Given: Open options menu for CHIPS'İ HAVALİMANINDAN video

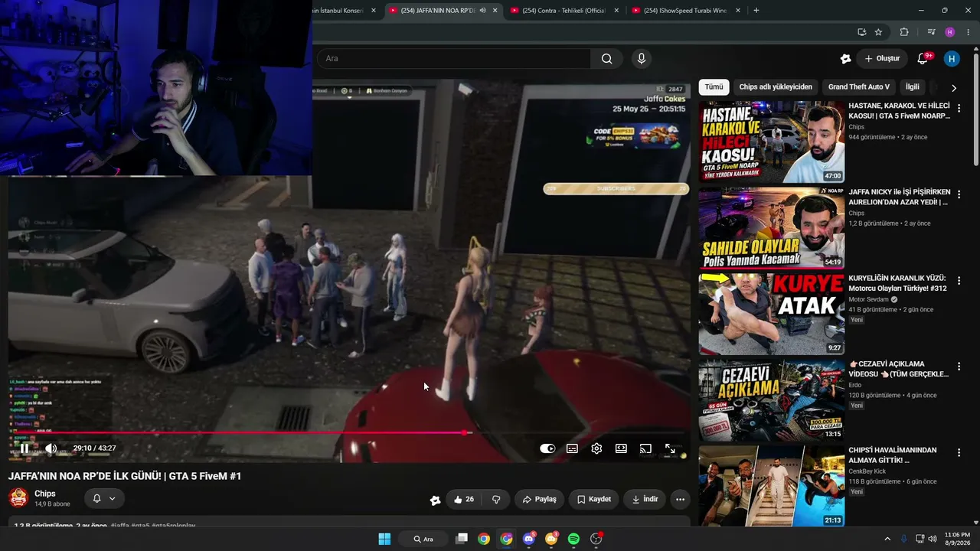Looking at the screenshot, I should pos(959,453).
